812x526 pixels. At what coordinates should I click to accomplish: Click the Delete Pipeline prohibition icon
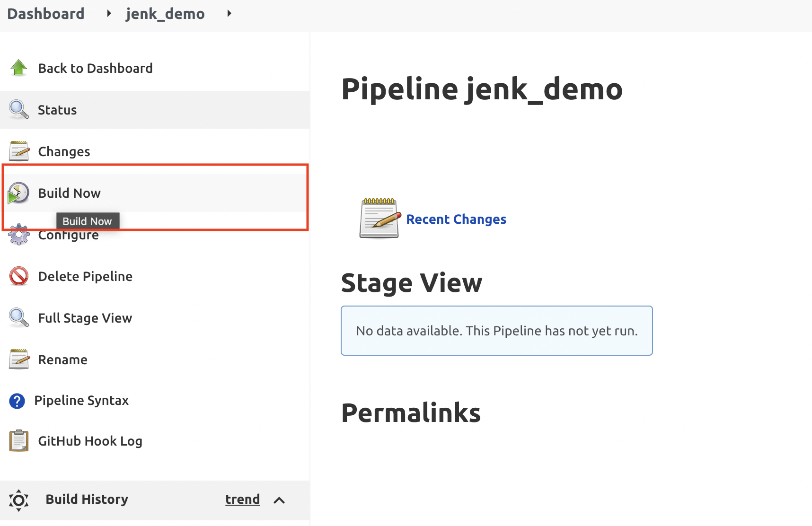(x=18, y=276)
